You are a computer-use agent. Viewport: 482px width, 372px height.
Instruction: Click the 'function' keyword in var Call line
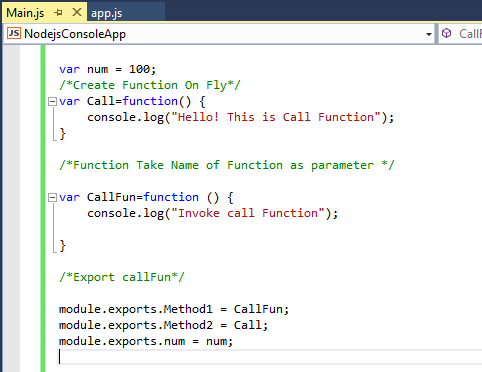coord(150,101)
